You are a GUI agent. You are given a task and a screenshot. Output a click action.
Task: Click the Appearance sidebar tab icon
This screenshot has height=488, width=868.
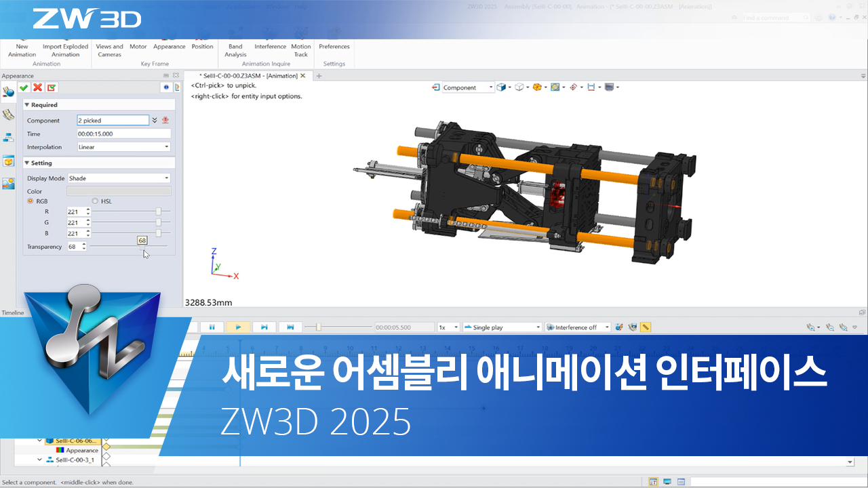click(x=8, y=92)
